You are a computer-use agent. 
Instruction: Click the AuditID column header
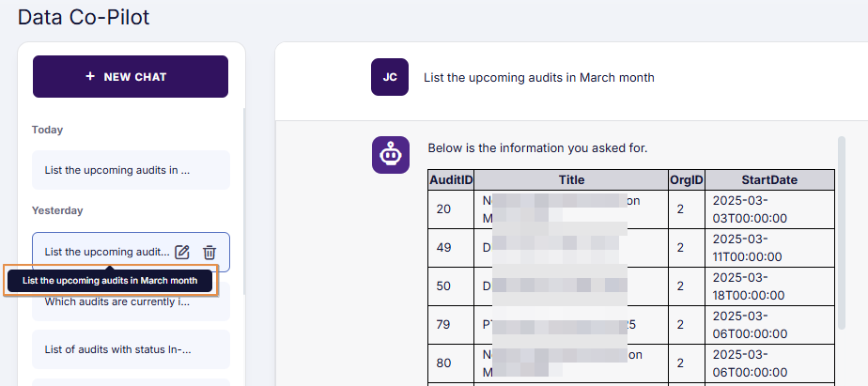point(451,180)
